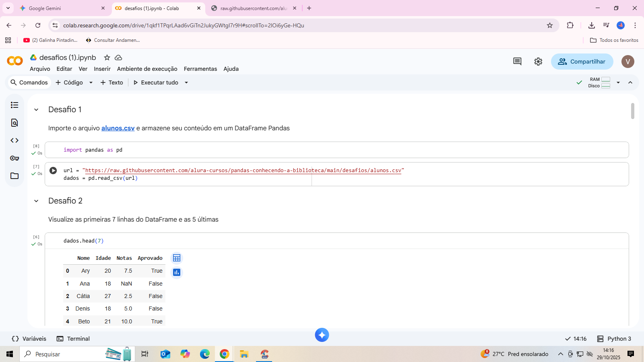This screenshot has width=644, height=362.
Task: Open the Variáveis panel
Action: click(29, 339)
